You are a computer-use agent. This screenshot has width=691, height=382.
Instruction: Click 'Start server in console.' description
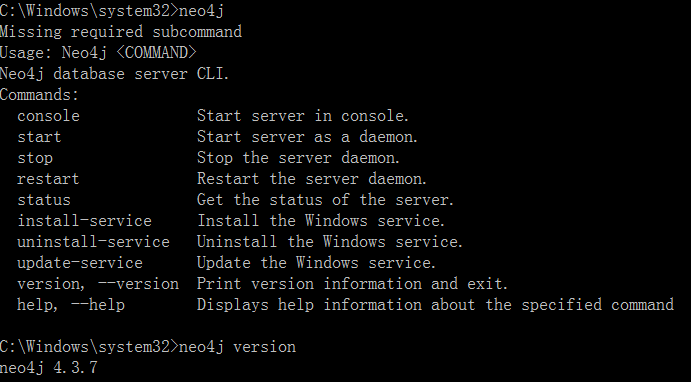[x=303, y=116]
